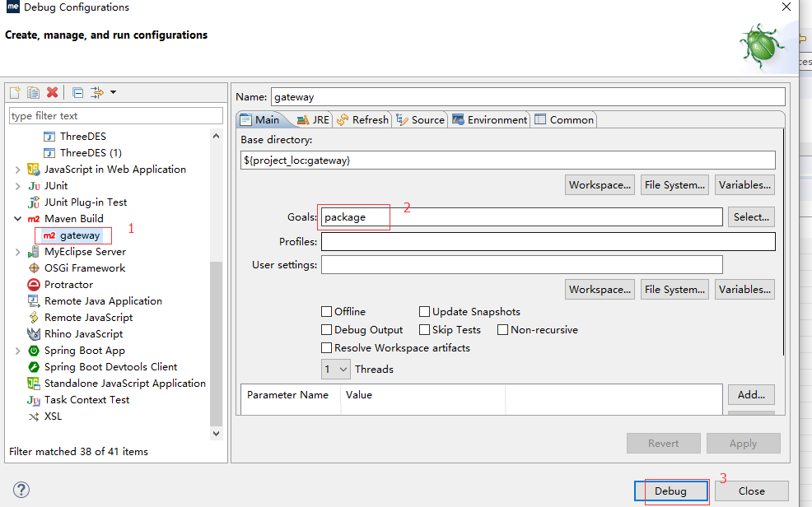Viewport: 812px width, 507px height.
Task: Click the Profiles input field
Action: point(548,242)
